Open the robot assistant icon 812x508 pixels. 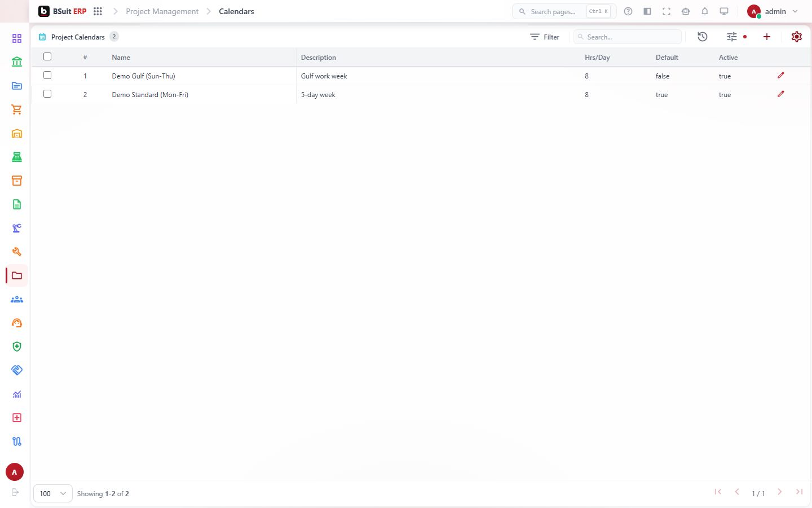[686, 11]
